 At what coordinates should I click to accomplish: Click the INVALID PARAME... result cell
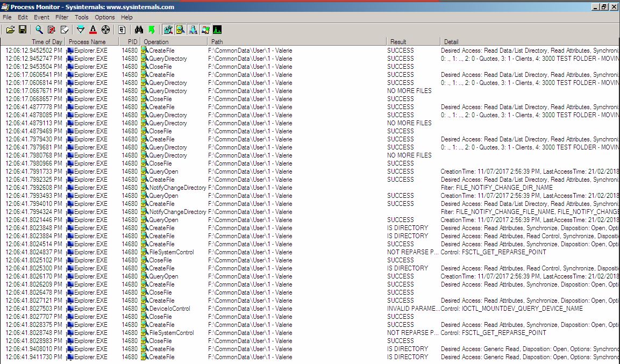tap(413, 309)
